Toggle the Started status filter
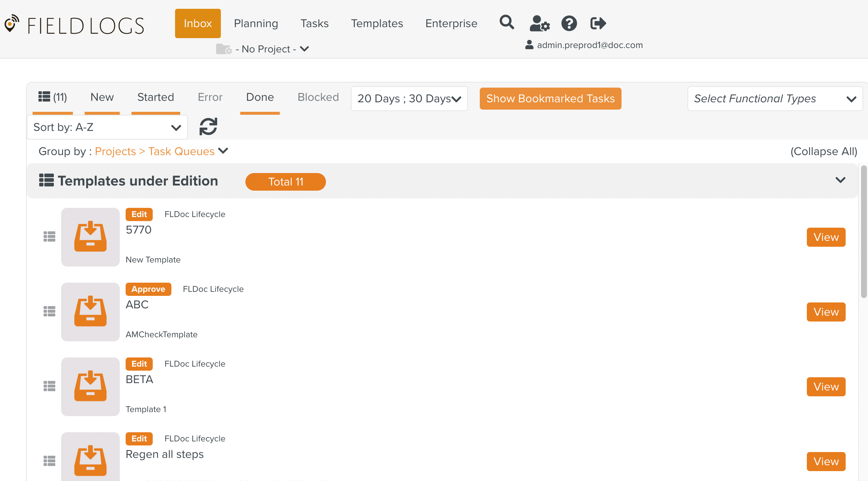868x481 pixels. click(x=155, y=97)
